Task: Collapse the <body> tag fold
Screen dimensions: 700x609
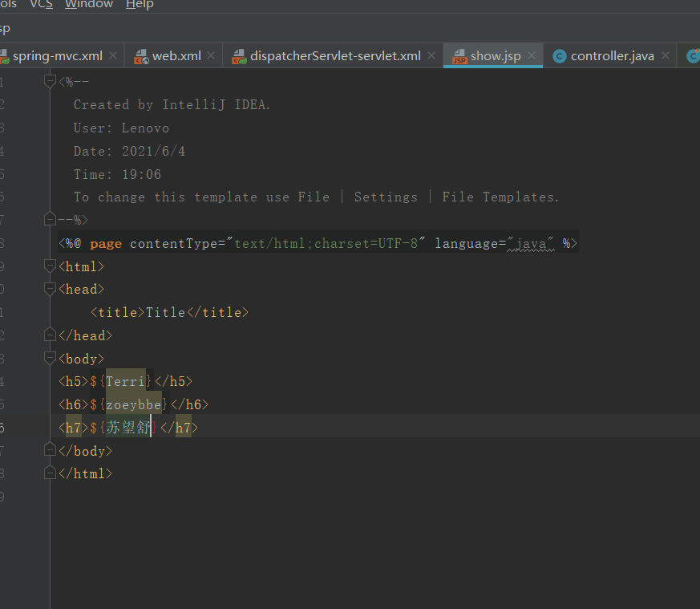Action: click(x=50, y=359)
